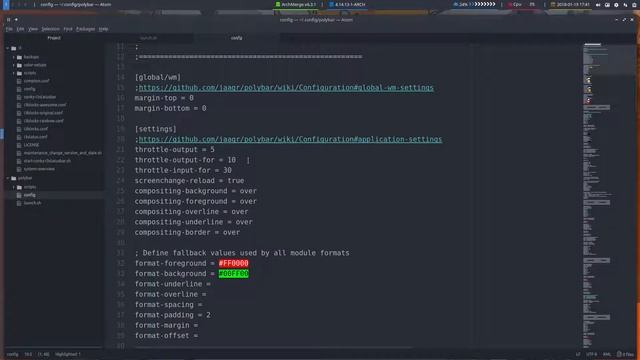Collapse the top root project folder
This screenshot has width=640, height=360.
coord(8,48)
